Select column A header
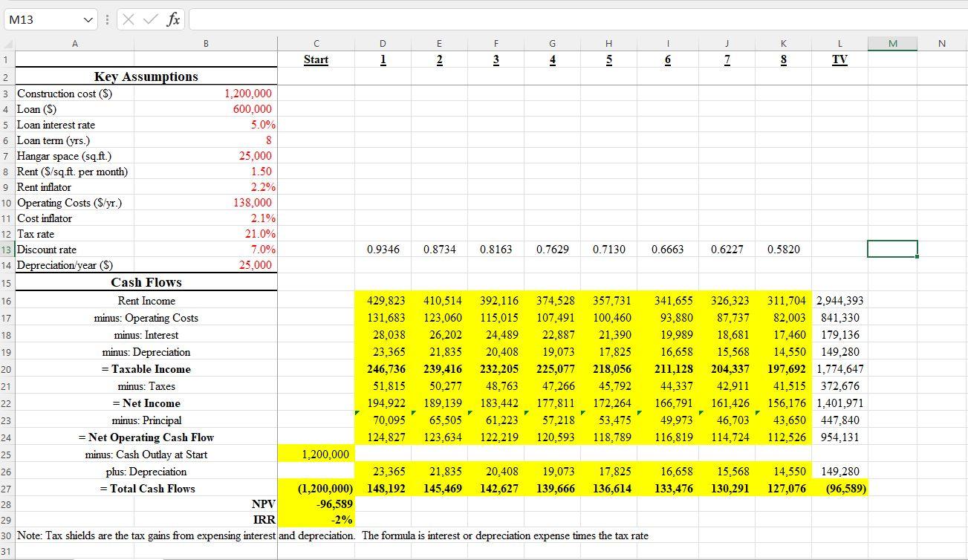This screenshot has width=968, height=560. click(x=75, y=43)
